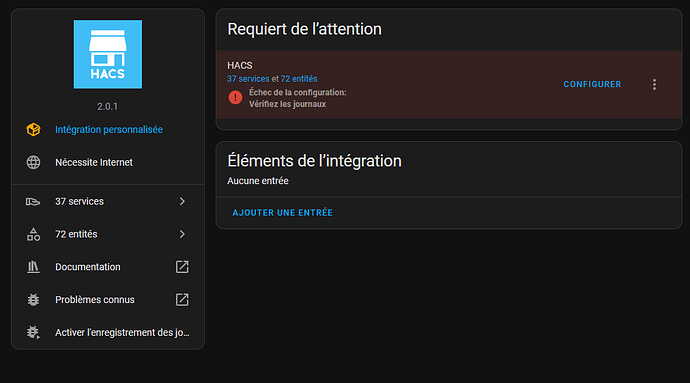690x383 pixels.
Task: Click the red error alert icon
Action: click(235, 97)
